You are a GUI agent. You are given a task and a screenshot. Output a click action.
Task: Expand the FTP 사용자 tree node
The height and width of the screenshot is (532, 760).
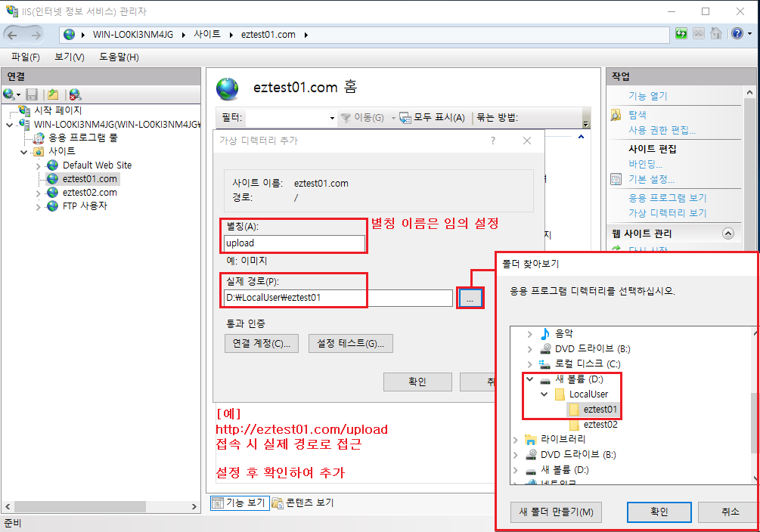(x=39, y=207)
